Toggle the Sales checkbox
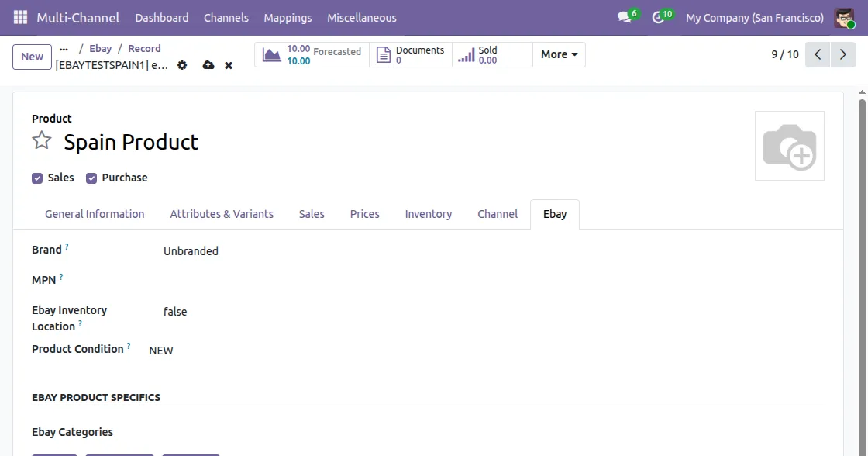Screen dimensions: 868x456 pos(37,178)
